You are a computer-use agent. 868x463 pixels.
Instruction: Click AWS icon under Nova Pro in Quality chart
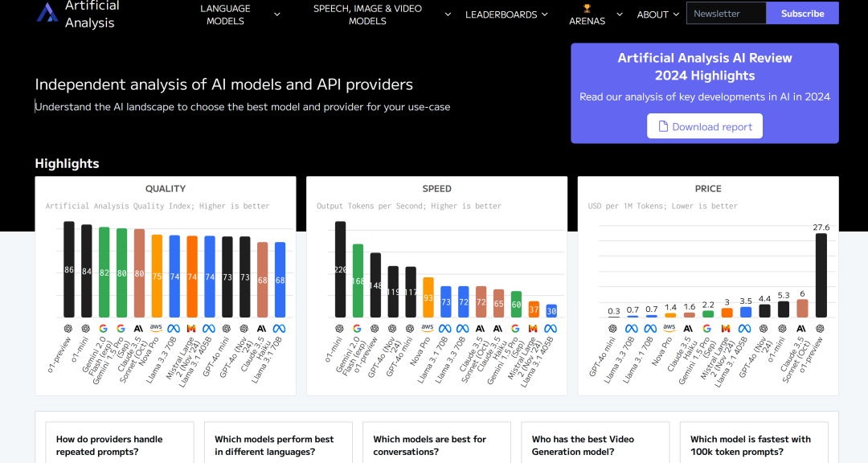click(156, 328)
